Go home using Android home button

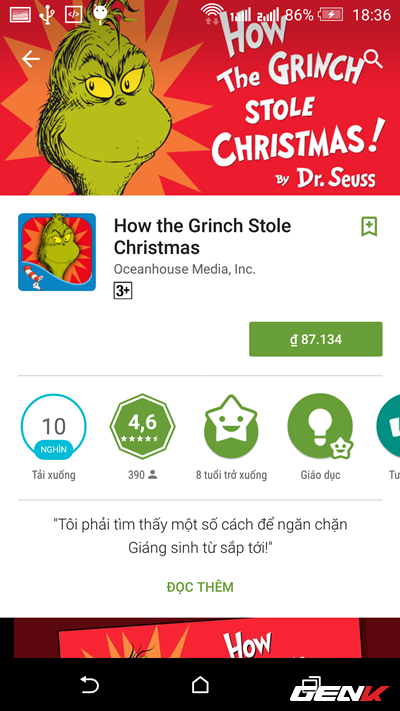[x=200, y=684]
